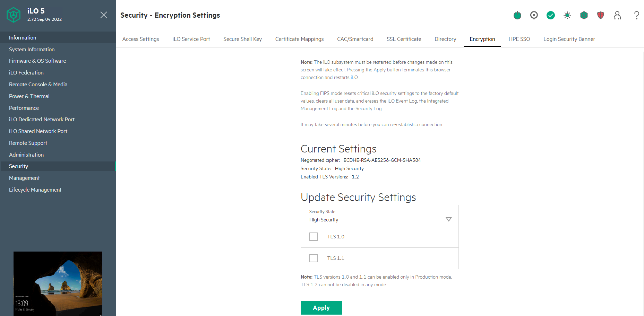Enable the TLS 1.1 checkbox
The image size is (644, 316).
coord(314,258)
